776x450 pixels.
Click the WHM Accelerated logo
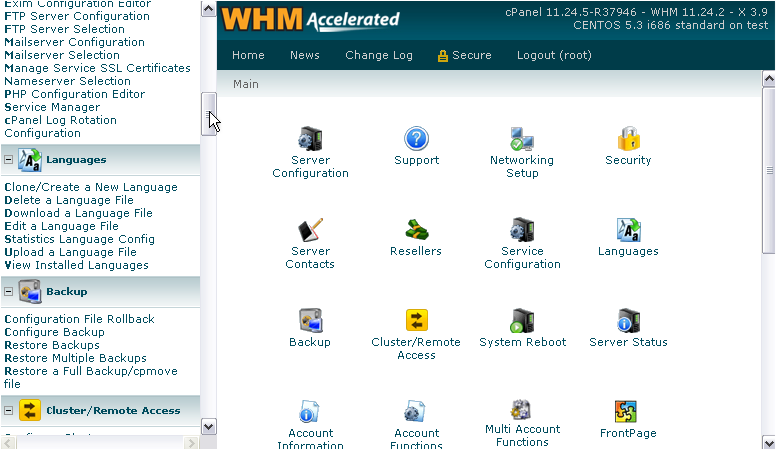pyautogui.click(x=311, y=19)
